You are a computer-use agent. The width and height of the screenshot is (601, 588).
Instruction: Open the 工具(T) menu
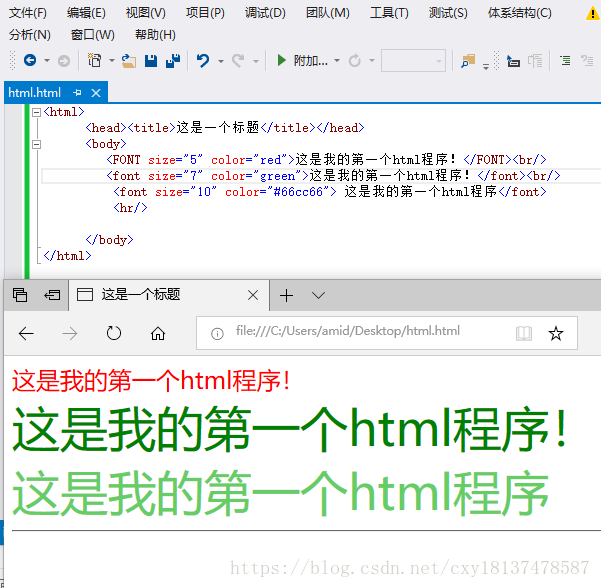pos(389,13)
